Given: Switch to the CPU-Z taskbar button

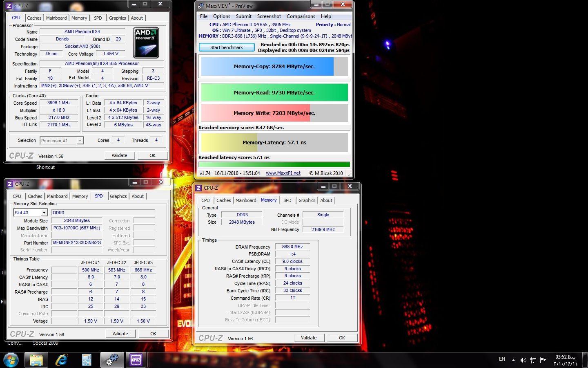Looking at the screenshot, I should click(136, 360).
